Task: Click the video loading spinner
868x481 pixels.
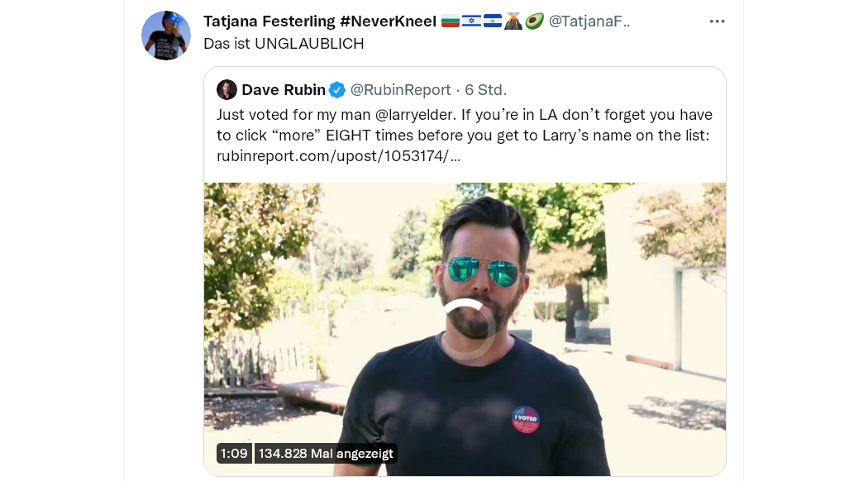Action: coord(466,329)
